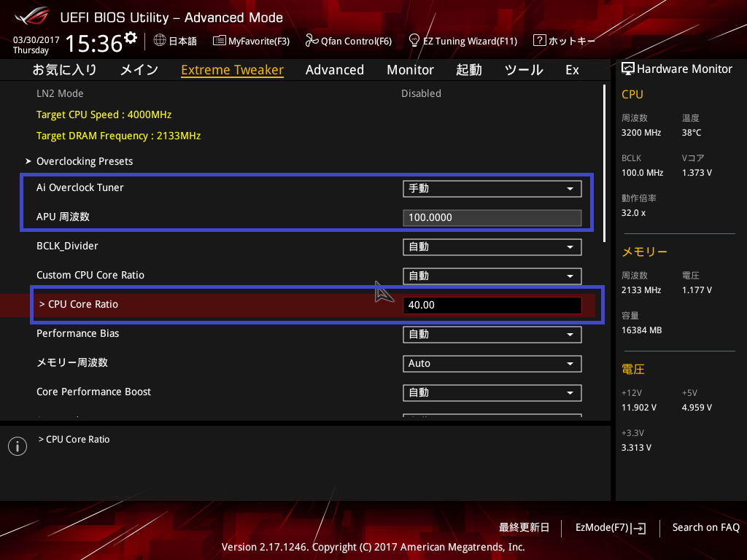Select the Custom CPU Core Ratio label
This screenshot has width=747, height=560.
[90, 275]
